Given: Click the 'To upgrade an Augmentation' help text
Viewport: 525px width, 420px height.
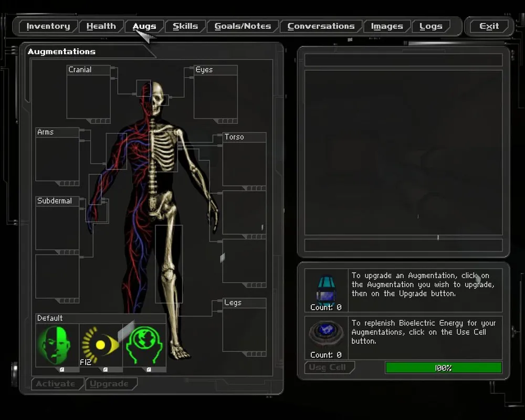Looking at the screenshot, I should click(x=423, y=285).
